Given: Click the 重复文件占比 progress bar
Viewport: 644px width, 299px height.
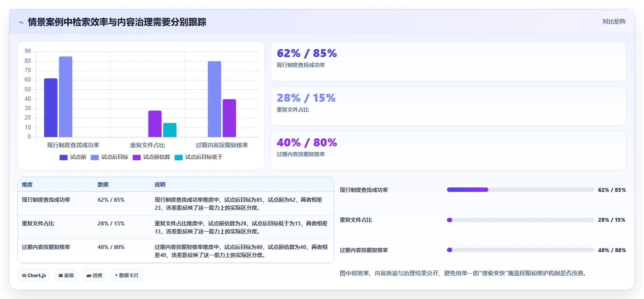Looking at the screenshot, I should point(520,220).
